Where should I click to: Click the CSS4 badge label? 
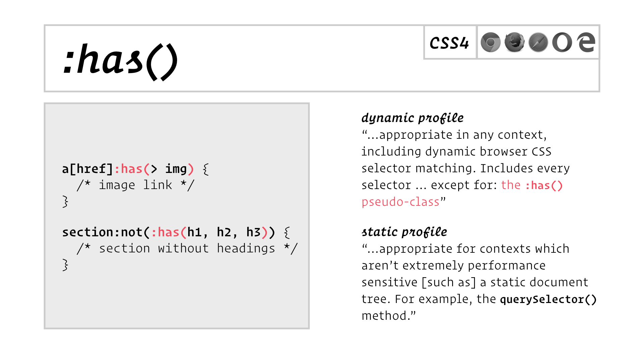[449, 43]
